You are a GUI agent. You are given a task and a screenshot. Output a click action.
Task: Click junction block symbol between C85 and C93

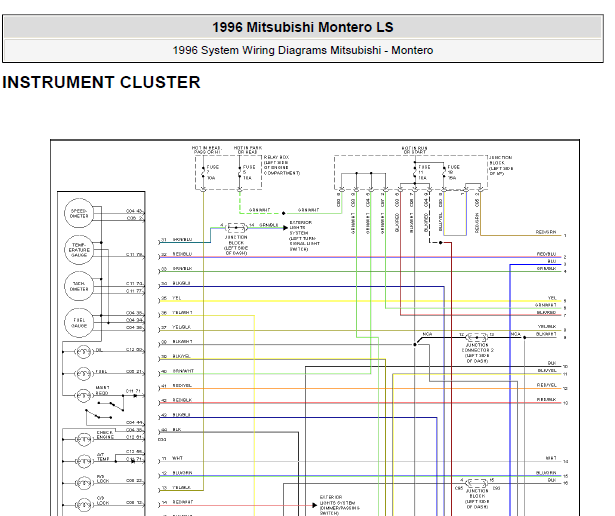(x=477, y=483)
